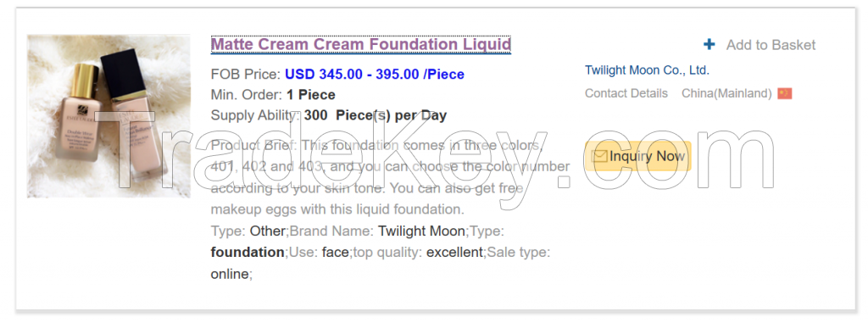Click the Inquiry Now button label
This screenshot has height=323, width=868.
pyautogui.click(x=647, y=156)
